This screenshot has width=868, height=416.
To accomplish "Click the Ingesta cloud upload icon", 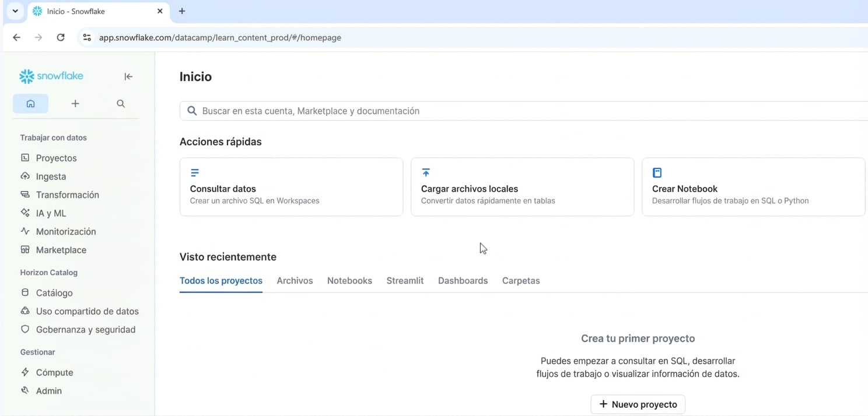I will [x=25, y=176].
